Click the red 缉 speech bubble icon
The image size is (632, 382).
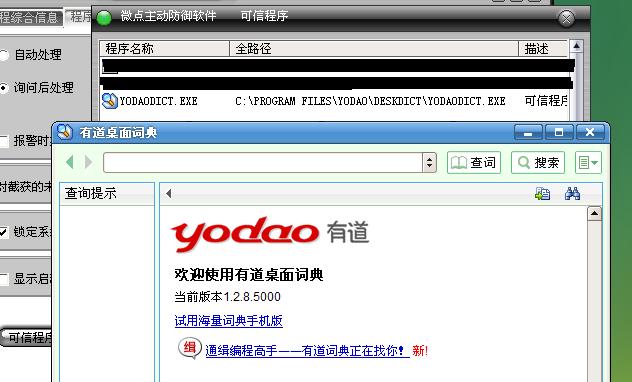pos(189,348)
